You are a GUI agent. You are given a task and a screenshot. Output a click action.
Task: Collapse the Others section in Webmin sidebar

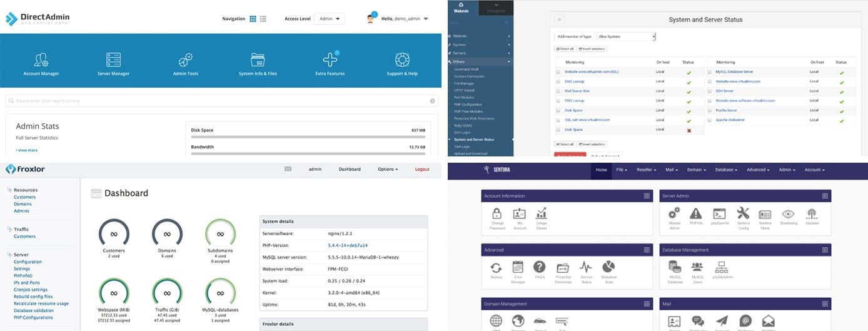click(479, 62)
